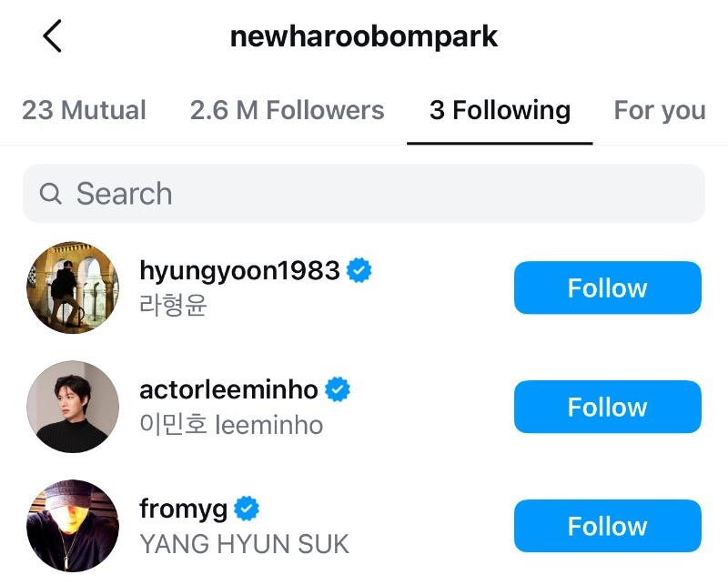This screenshot has height=585, width=728.
Task: Follow hyungyoon1983
Action: point(607,288)
